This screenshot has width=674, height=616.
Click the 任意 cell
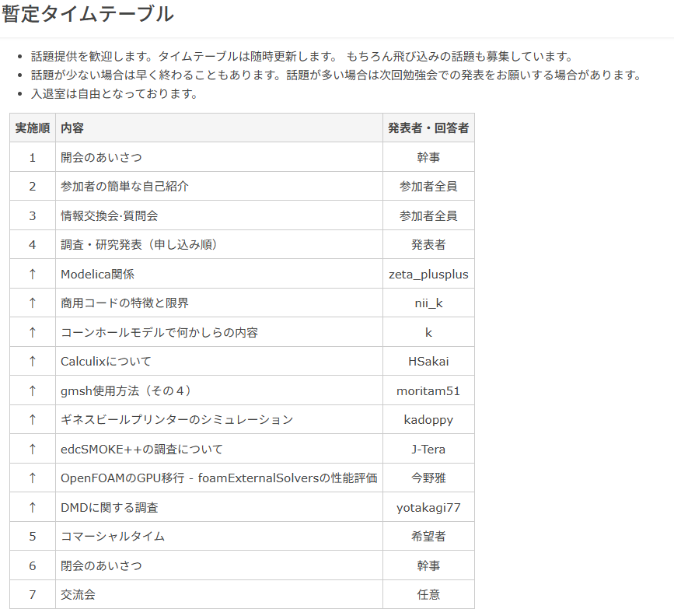(428, 594)
